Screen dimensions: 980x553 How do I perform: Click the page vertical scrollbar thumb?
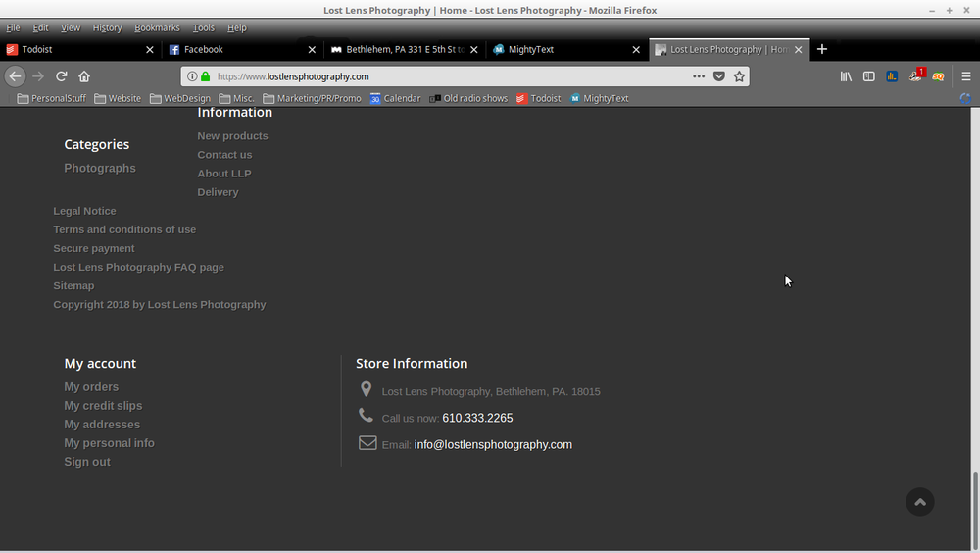tap(974, 511)
